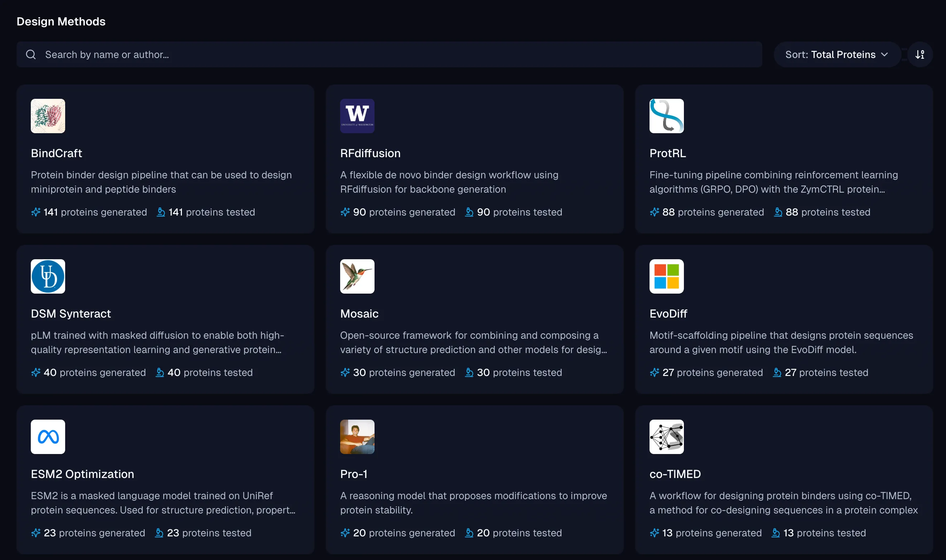This screenshot has height=560, width=946.
Task: Click the Pro-1 20 proteins generated stat
Action: [x=398, y=533]
